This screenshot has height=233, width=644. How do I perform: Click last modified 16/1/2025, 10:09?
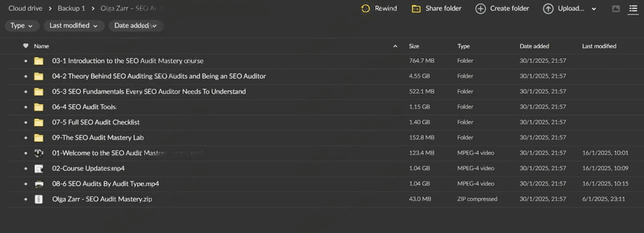coord(606,168)
